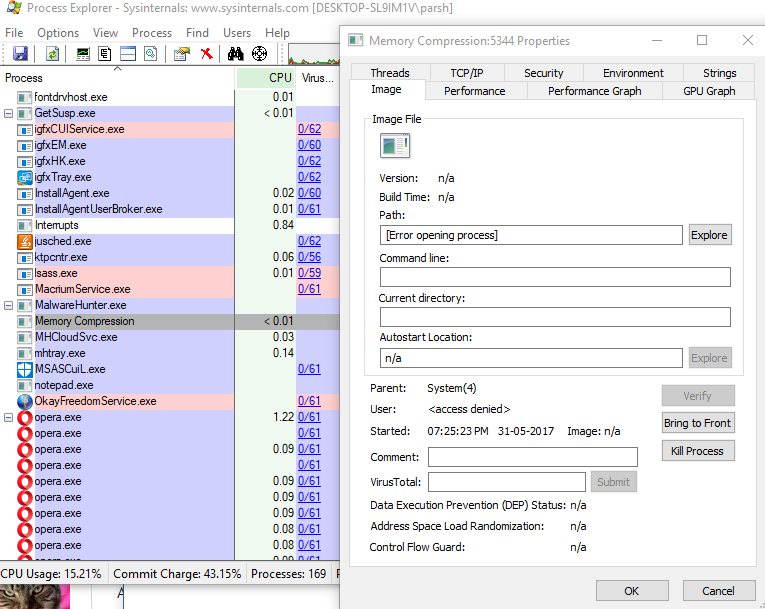
Task: Collapse the MalwareHunter.exe tree node
Action: (x=9, y=305)
